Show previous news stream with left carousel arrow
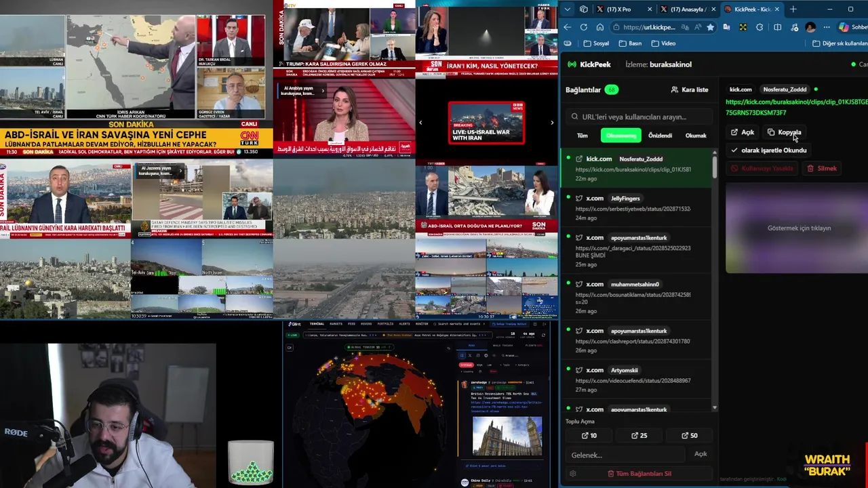 tap(420, 123)
